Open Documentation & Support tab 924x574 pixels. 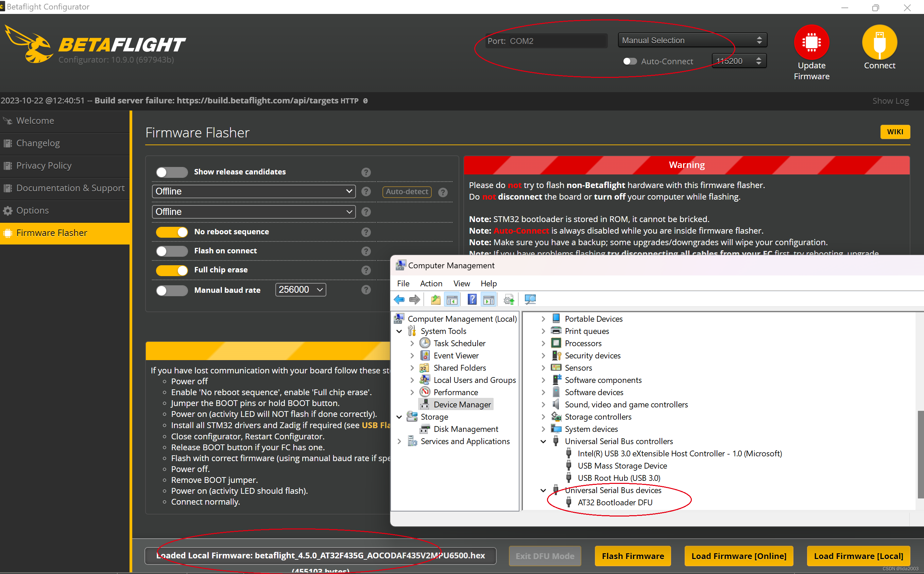(x=65, y=188)
